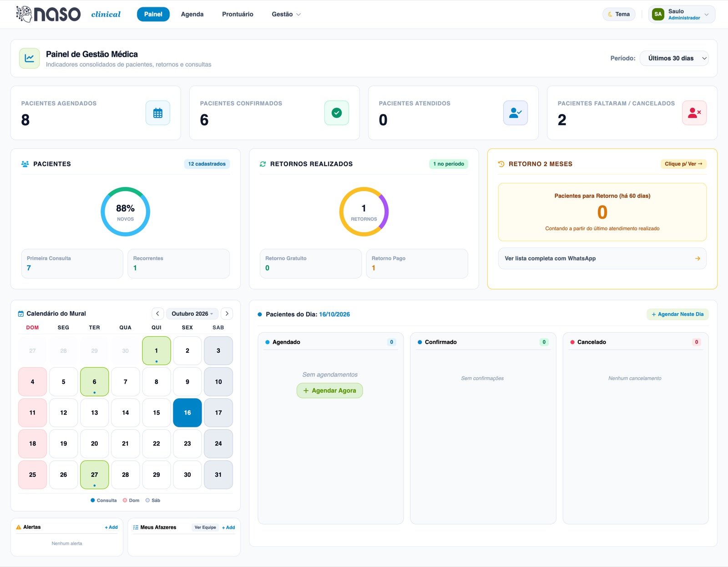The image size is (728, 567).
Task: Click the chart icon beside Painel de Gestão Médica
Action: point(30,58)
